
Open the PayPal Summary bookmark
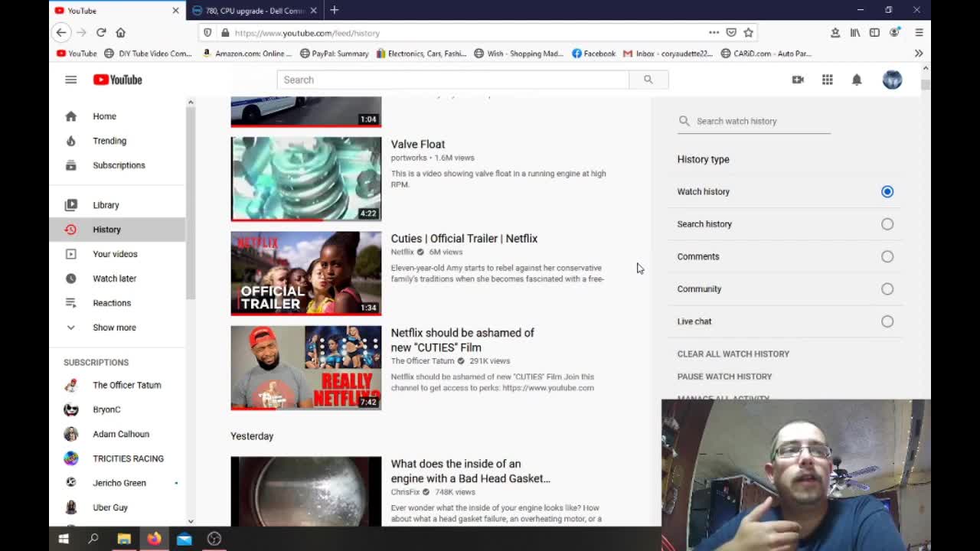[334, 54]
